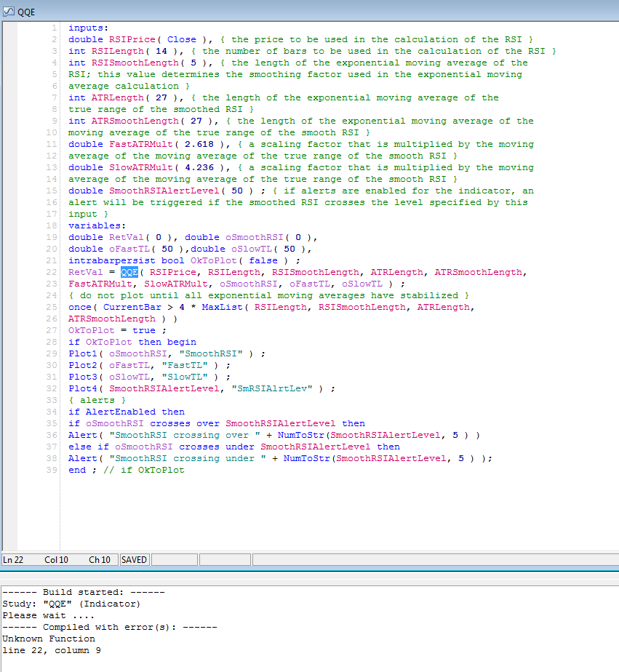Click 'Alert' at start of line 36

83,435
